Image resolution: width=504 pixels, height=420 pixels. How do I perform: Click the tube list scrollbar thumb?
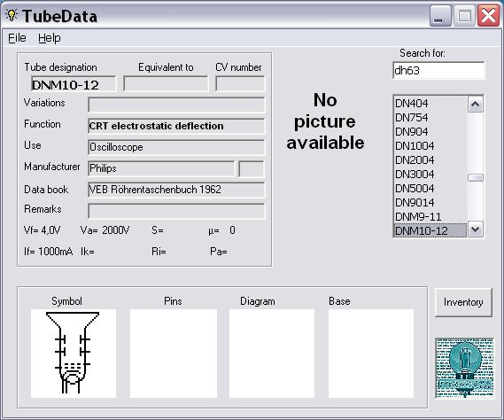click(x=476, y=177)
